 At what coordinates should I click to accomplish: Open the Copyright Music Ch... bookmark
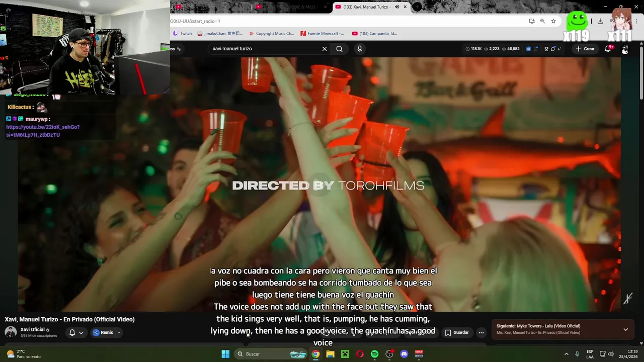(x=272, y=34)
